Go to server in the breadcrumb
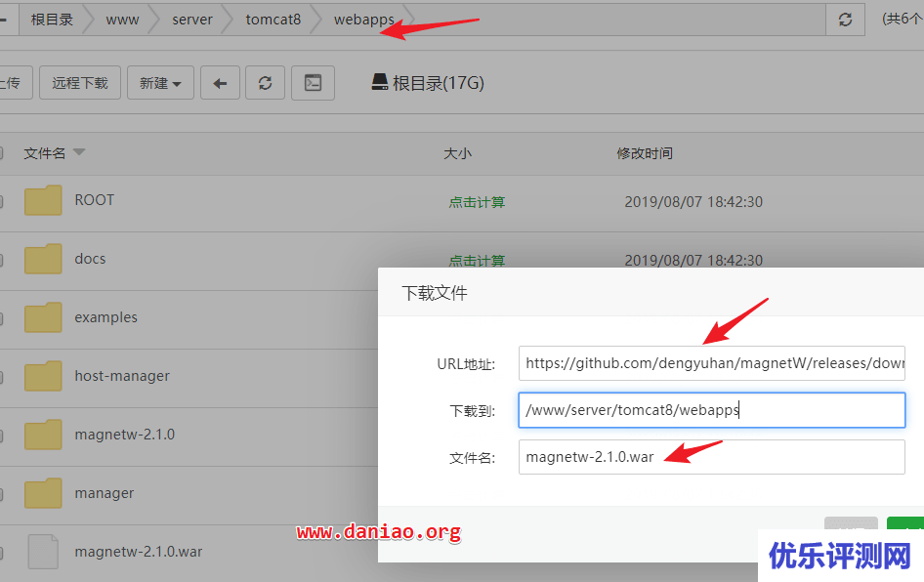Screen dimensions: 924x582 [x=192, y=20]
